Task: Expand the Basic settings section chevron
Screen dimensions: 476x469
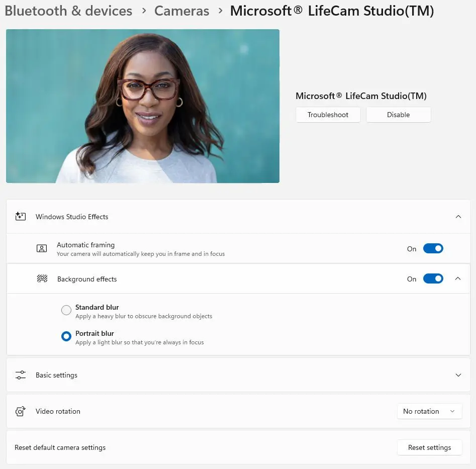Action: click(x=458, y=375)
